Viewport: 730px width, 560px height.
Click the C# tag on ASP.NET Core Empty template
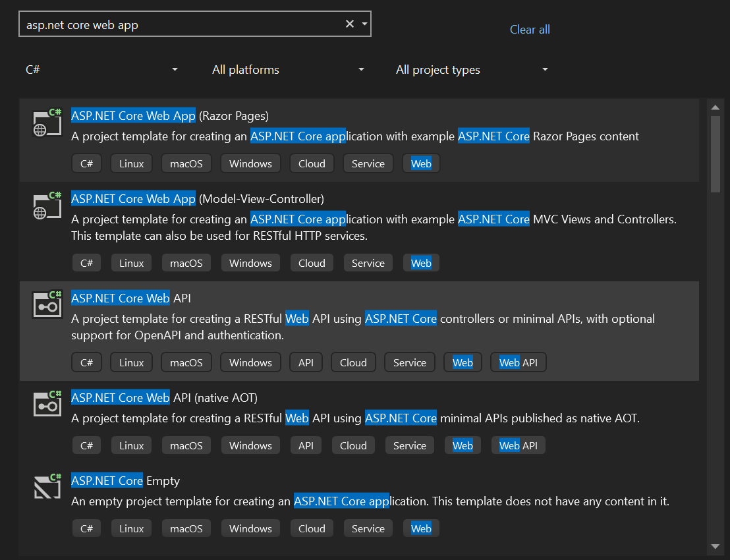86,528
